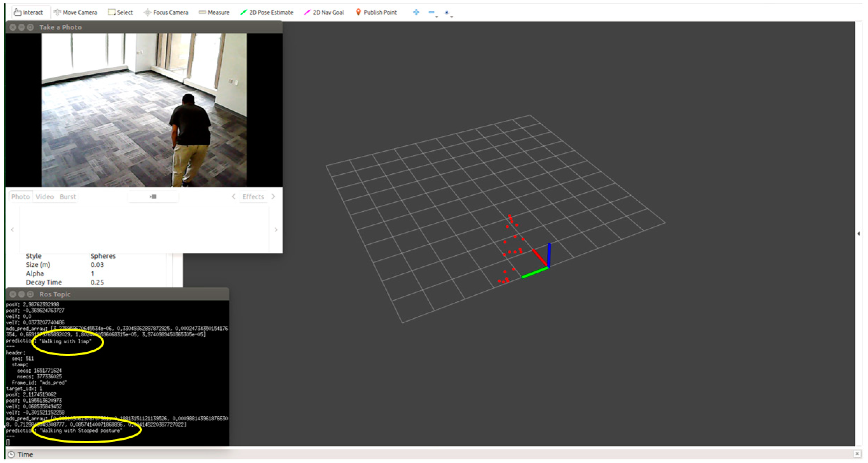Click the Publish Point tool
This screenshot has height=463, width=868.
376,13
